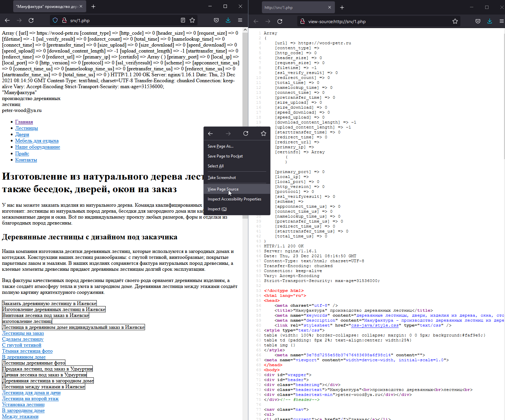Choose Save Page As... from the context menu
The width and height of the screenshot is (505, 420).
pos(237,146)
